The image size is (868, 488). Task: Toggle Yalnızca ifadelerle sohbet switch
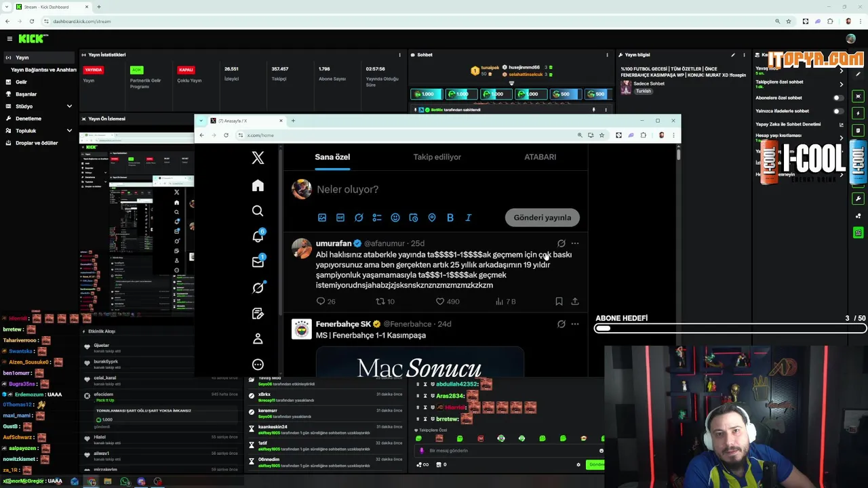[x=838, y=111]
